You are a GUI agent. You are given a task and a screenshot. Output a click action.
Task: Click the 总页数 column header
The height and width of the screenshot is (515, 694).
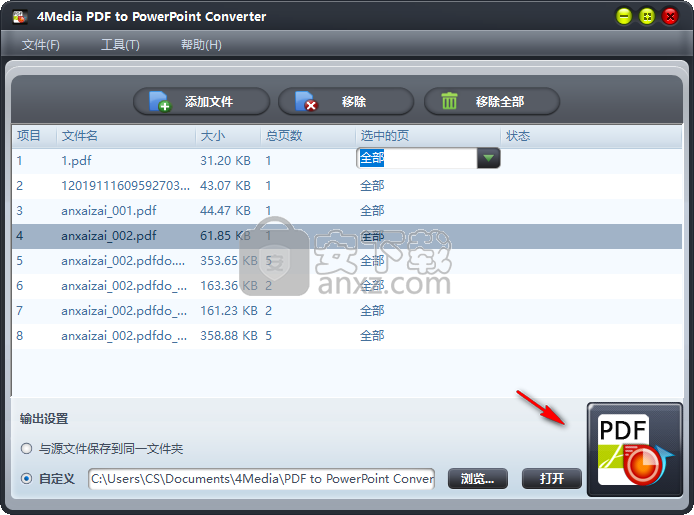[x=308, y=136]
